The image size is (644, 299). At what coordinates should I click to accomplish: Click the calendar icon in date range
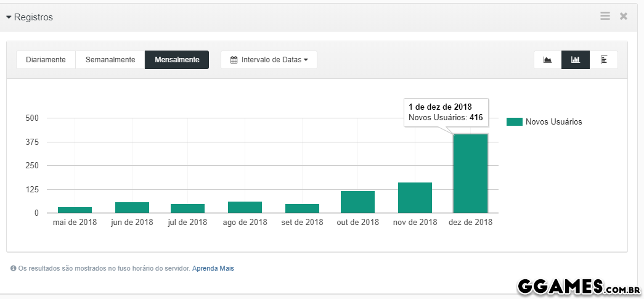click(x=234, y=60)
